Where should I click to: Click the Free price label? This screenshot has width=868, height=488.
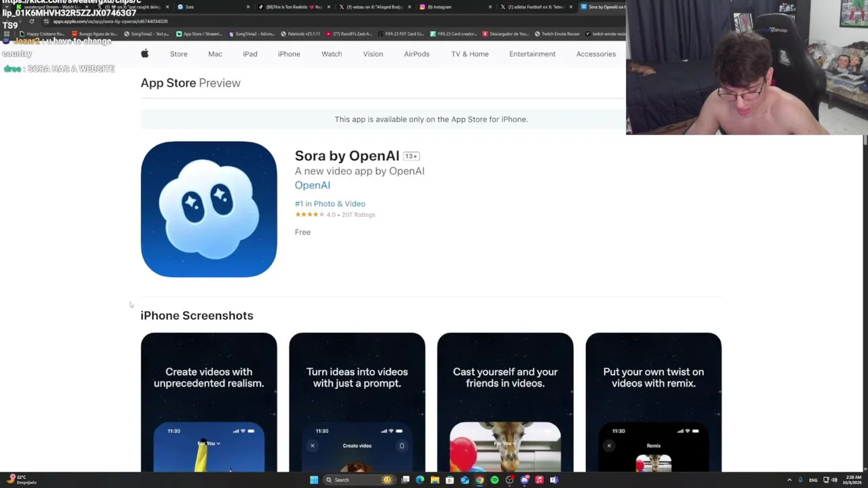(x=302, y=232)
